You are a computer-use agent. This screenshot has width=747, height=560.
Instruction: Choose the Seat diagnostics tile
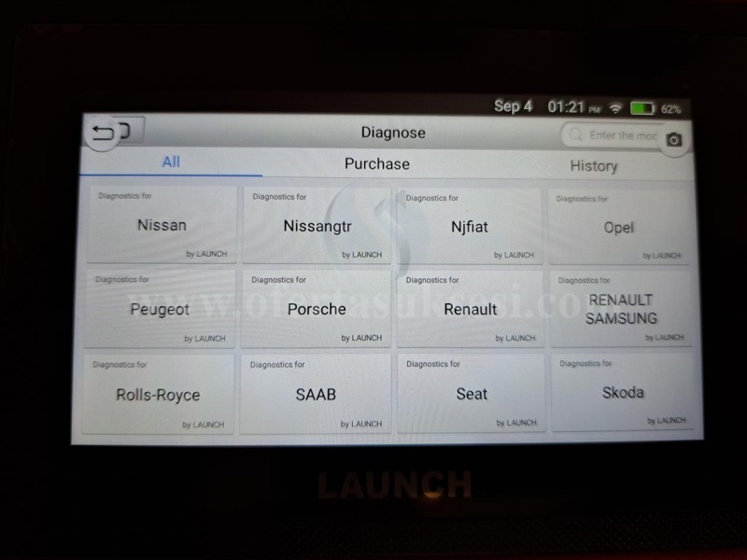pyautogui.click(x=472, y=393)
